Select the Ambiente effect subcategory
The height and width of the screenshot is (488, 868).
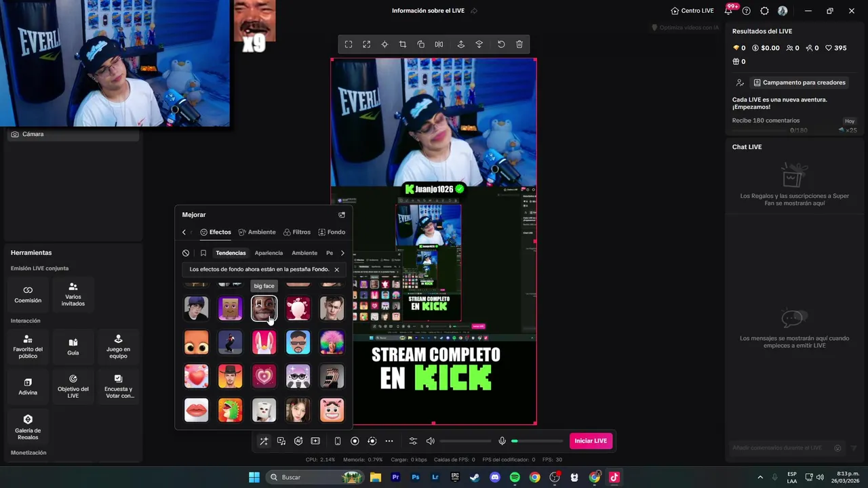point(304,253)
